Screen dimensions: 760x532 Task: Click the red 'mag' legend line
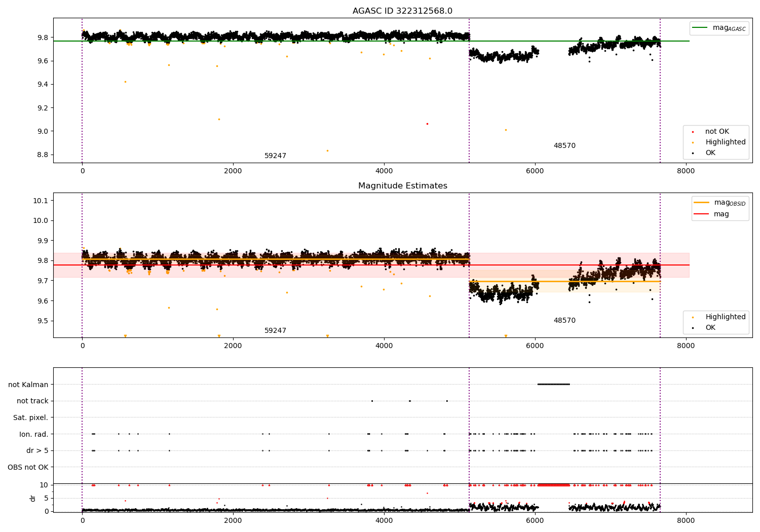702,214
